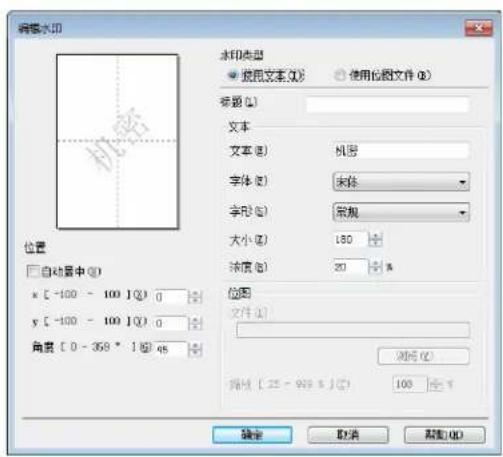The image size is (503, 457).
Task: Click the 浏览 button
Action: click(x=423, y=356)
